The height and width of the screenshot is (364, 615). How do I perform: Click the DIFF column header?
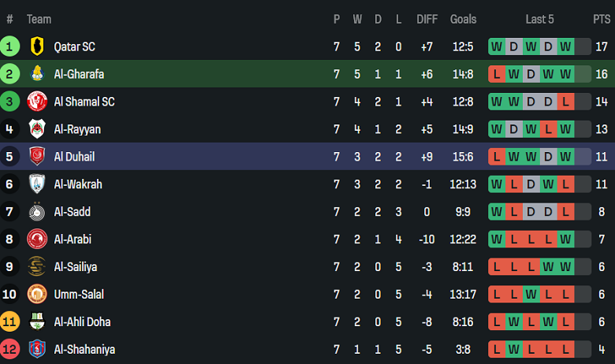(x=427, y=19)
